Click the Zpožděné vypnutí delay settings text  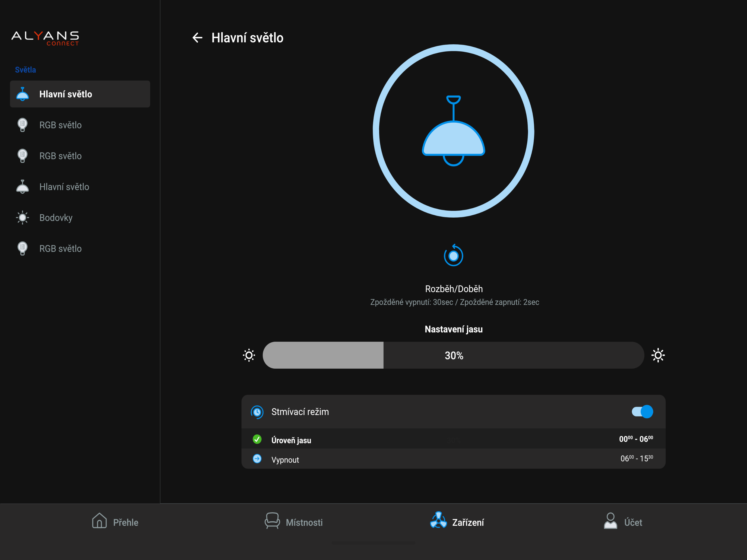pyautogui.click(x=455, y=302)
